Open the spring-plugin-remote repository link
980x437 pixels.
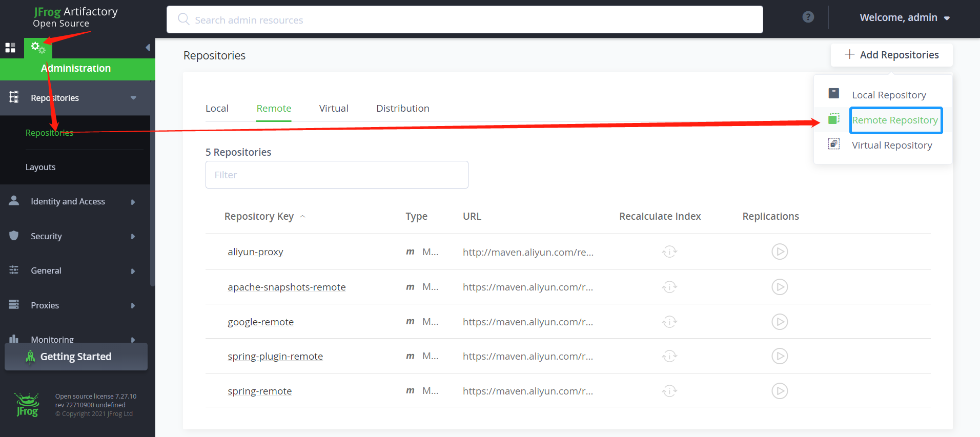[x=275, y=356]
